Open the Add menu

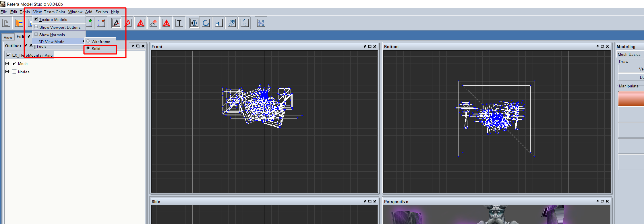(89, 12)
